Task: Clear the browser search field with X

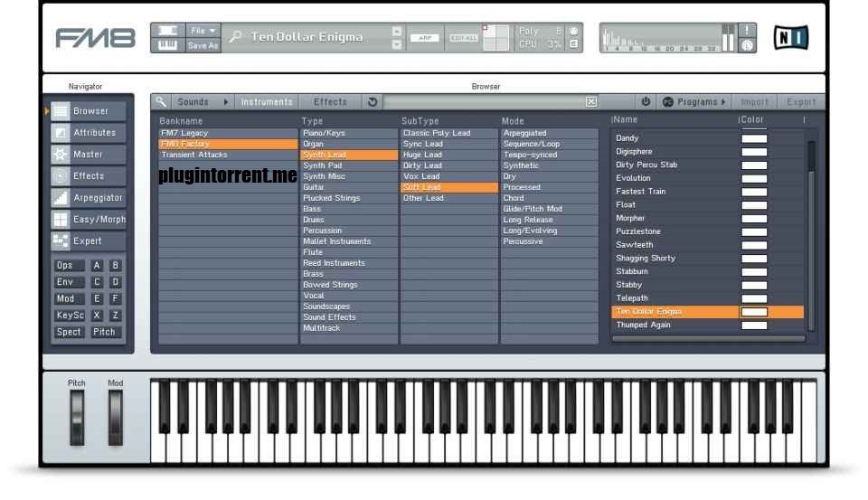Action: coord(591,102)
